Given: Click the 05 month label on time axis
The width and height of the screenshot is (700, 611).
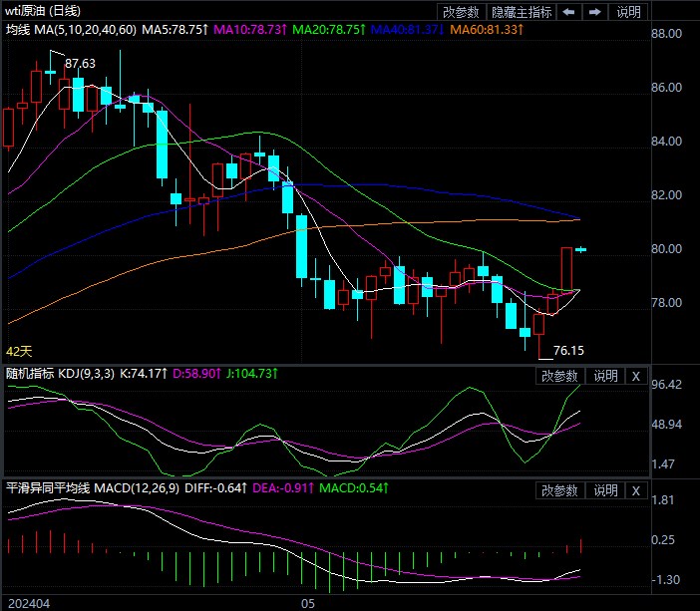Looking at the screenshot, I should pyautogui.click(x=308, y=603).
